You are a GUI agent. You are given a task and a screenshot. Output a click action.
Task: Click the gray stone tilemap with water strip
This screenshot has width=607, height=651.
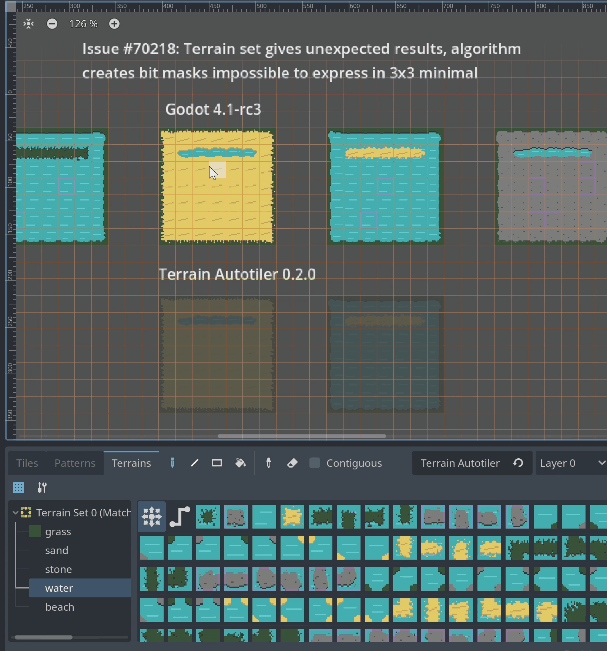(551, 186)
